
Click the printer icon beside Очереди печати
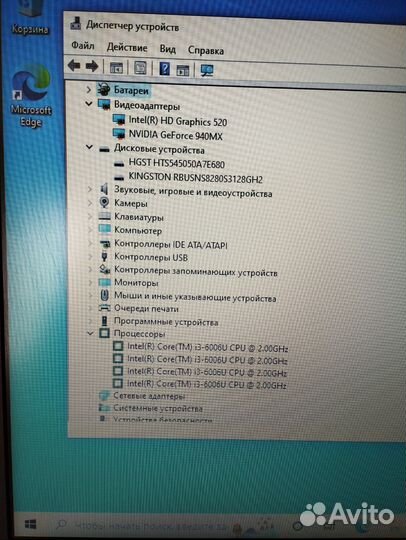(x=105, y=308)
